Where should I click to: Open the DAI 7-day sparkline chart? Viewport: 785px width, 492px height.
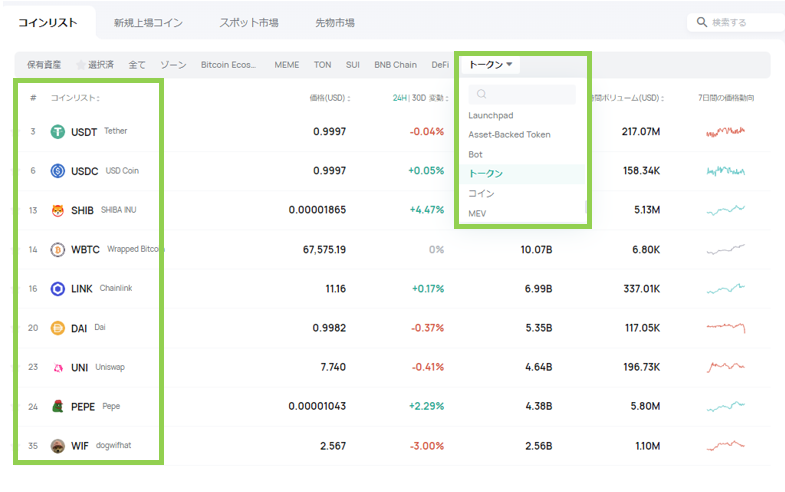[725, 328]
